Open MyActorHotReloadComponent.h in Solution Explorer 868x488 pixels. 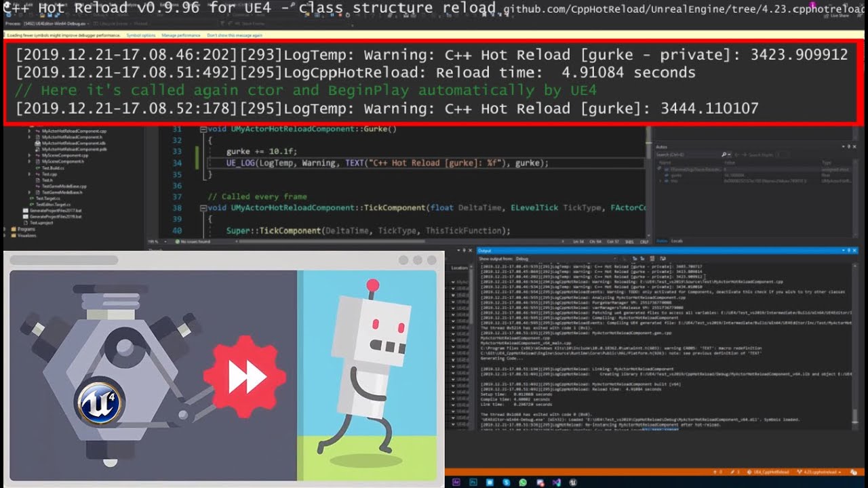tap(73, 137)
